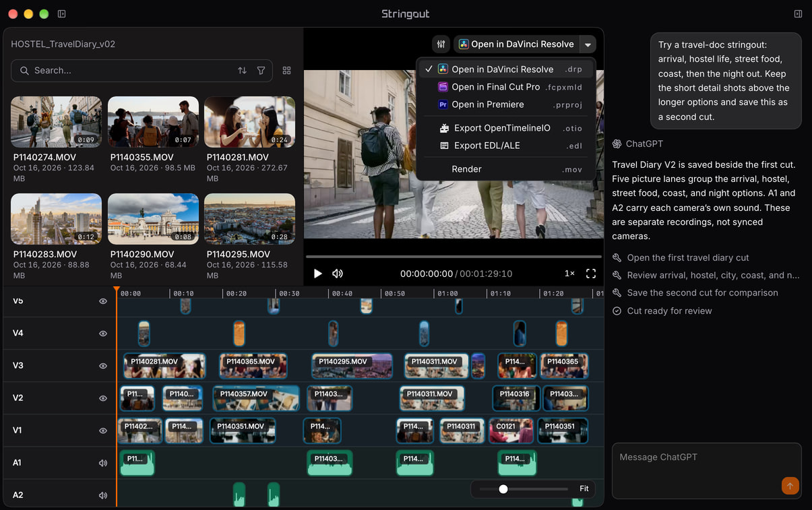Jump to 00:30 on timeline ruler
This screenshot has width=812, height=510.
click(x=290, y=294)
